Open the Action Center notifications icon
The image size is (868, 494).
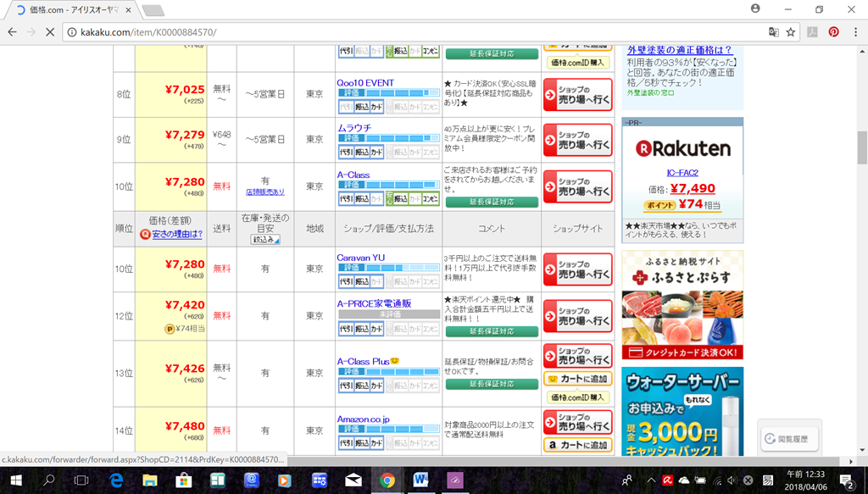click(x=847, y=480)
